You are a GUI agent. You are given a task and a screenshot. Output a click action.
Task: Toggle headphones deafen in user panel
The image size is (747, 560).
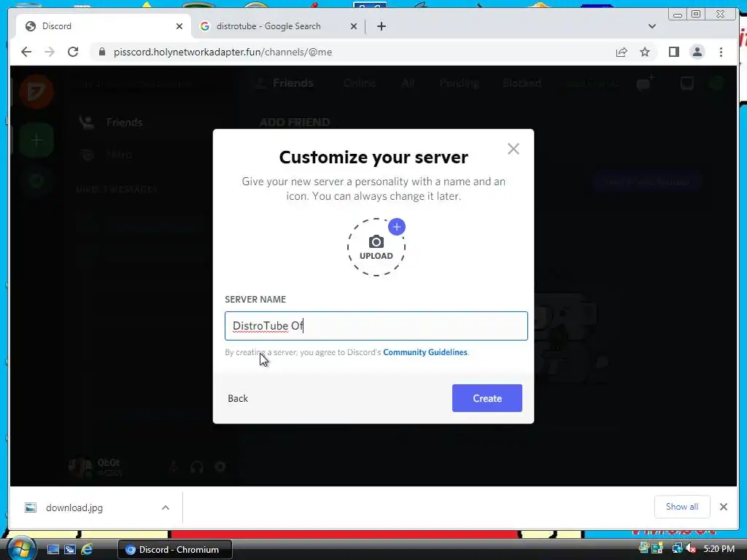tap(197, 467)
